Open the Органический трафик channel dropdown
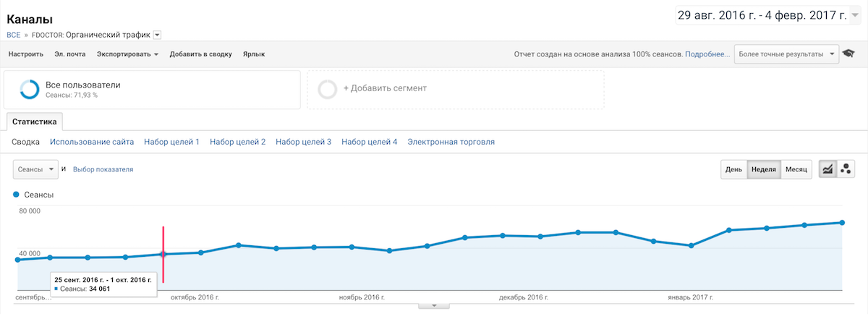This screenshot has height=327, width=868. pyautogui.click(x=157, y=34)
